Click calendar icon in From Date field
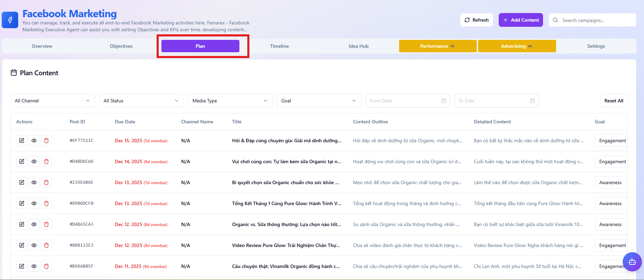Image resolution: width=644 pixels, height=280 pixels. click(x=443, y=101)
